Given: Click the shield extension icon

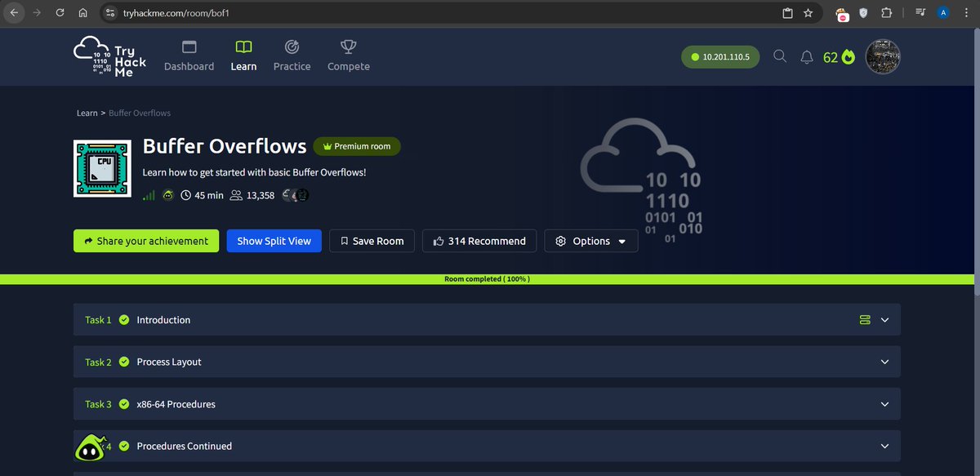Looking at the screenshot, I should pos(864,13).
